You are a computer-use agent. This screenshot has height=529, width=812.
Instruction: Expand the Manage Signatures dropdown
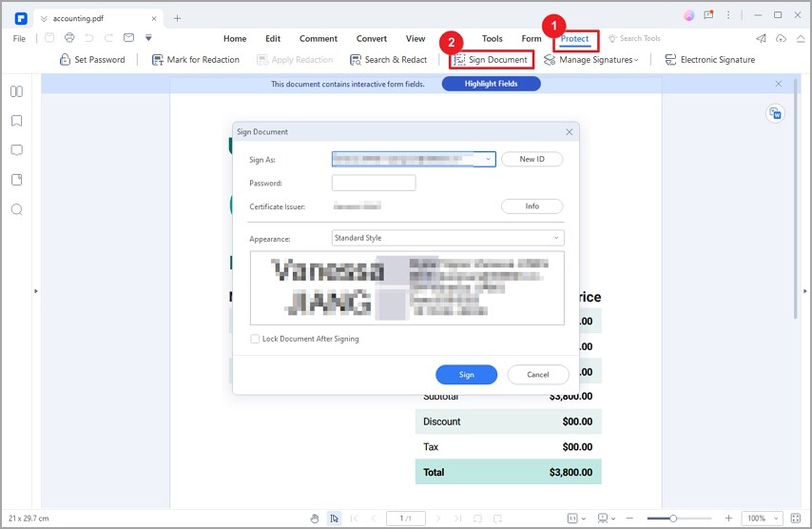pos(590,60)
